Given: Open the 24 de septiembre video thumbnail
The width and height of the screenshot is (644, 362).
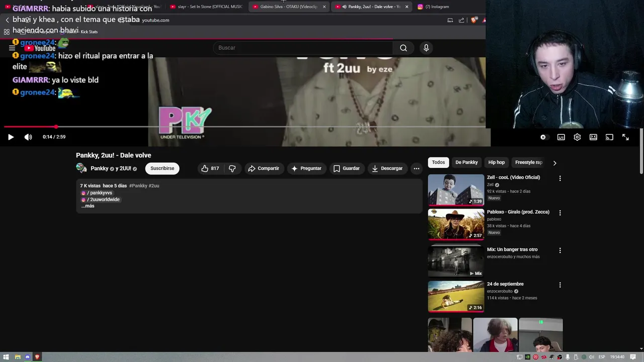Looking at the screenshot, I should [456, 296].
